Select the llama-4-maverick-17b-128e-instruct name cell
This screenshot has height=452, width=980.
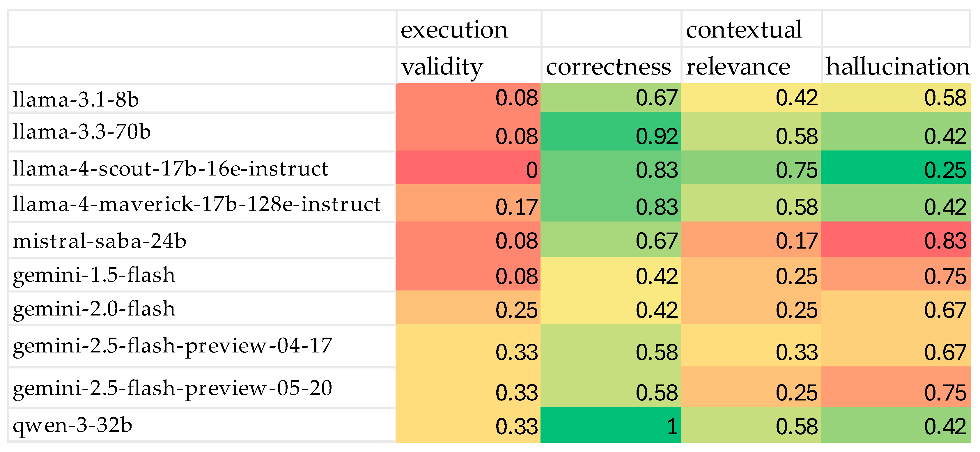coord(197,204)
